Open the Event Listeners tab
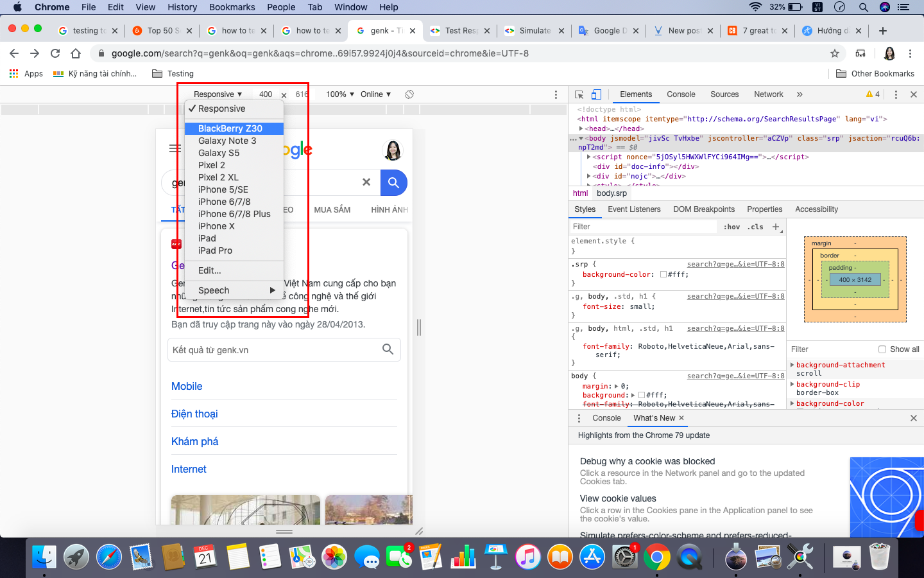This screenshot has width=924, height=578. [634, 209]
